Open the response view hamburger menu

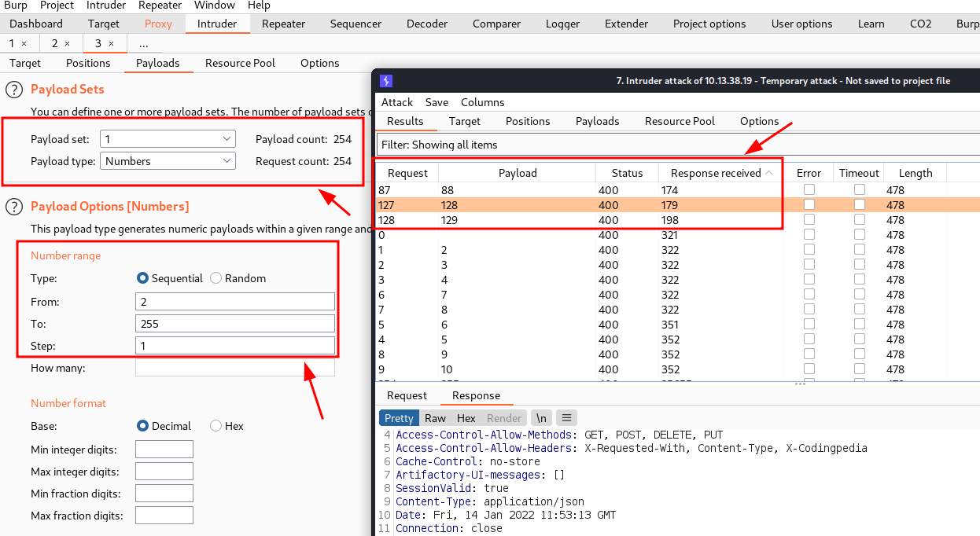click(566, 418)
